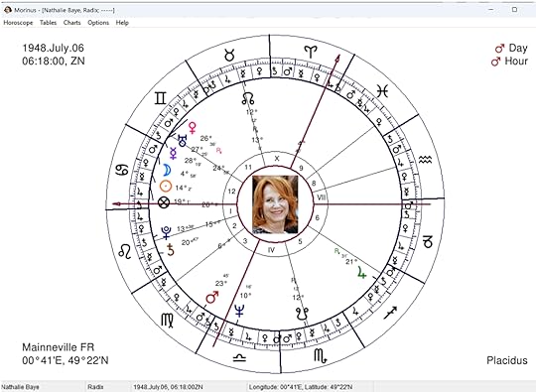Open the Horoscope menu
This screenshot has width=536, height=392.
[x=18, y=23]
